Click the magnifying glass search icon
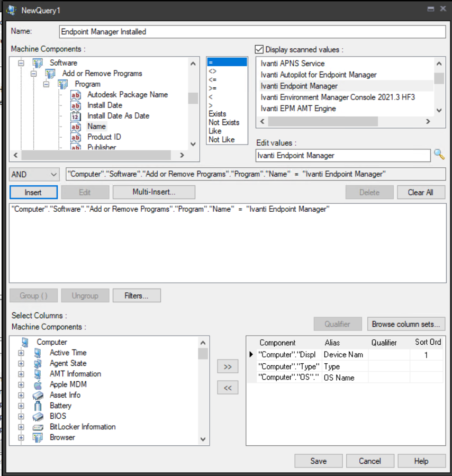 tap(439, 155)
